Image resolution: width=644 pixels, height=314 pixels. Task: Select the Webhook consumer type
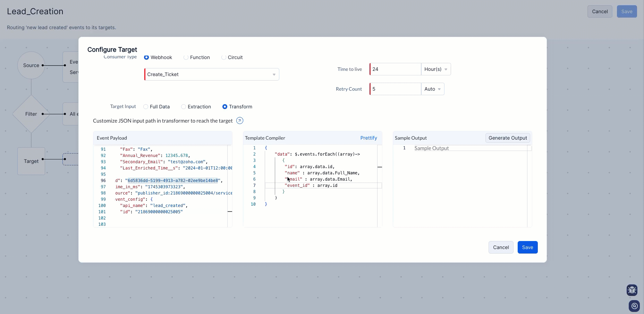tap(146, 58)
